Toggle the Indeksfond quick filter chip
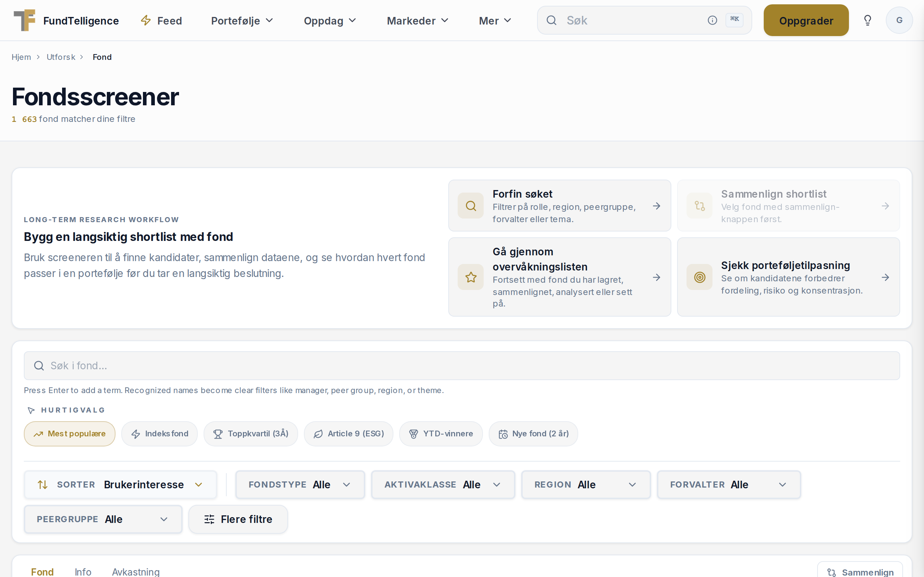 pos(160,434)
